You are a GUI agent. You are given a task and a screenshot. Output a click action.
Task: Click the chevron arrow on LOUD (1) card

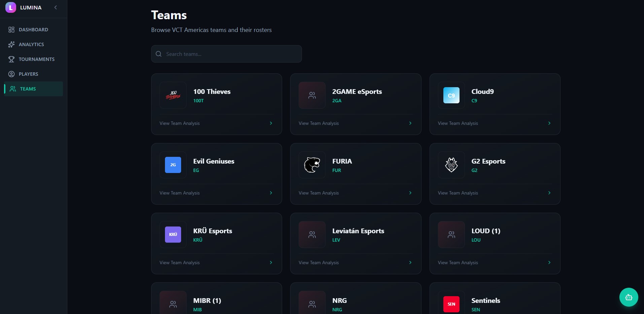click(549, 263)
